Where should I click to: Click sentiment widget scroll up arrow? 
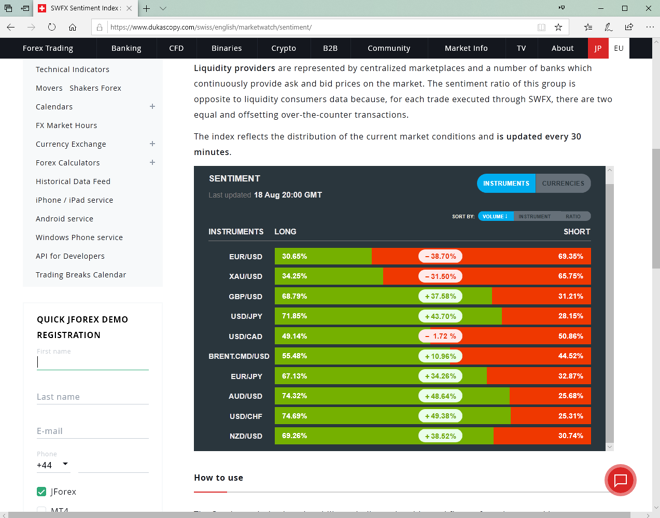click(x=609, y=170)
